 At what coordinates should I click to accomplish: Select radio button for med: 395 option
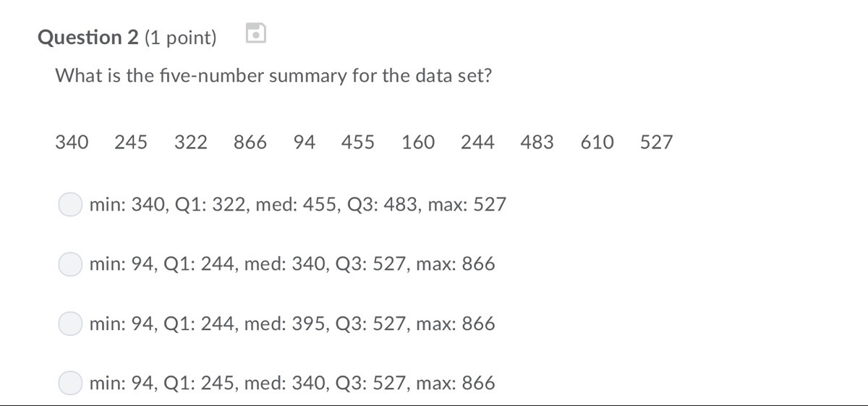[x=70, y=323]
